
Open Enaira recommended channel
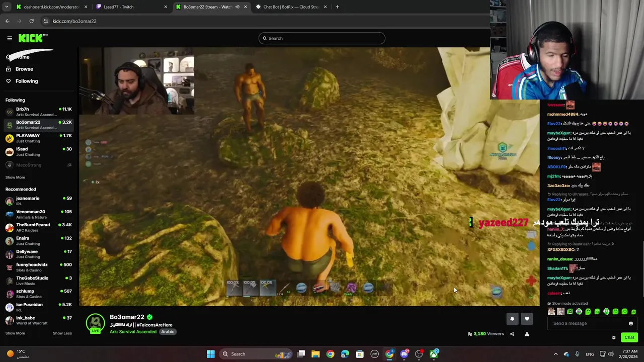(39, 241)
